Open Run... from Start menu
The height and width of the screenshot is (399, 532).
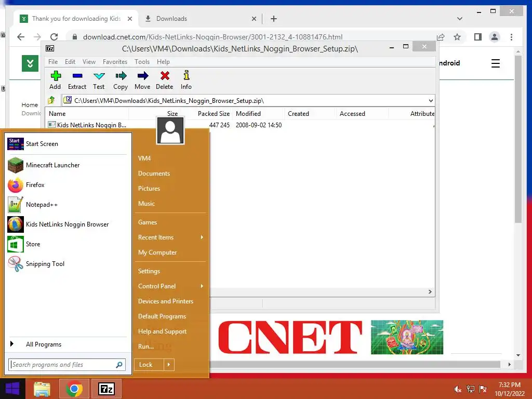click(146, 347)
